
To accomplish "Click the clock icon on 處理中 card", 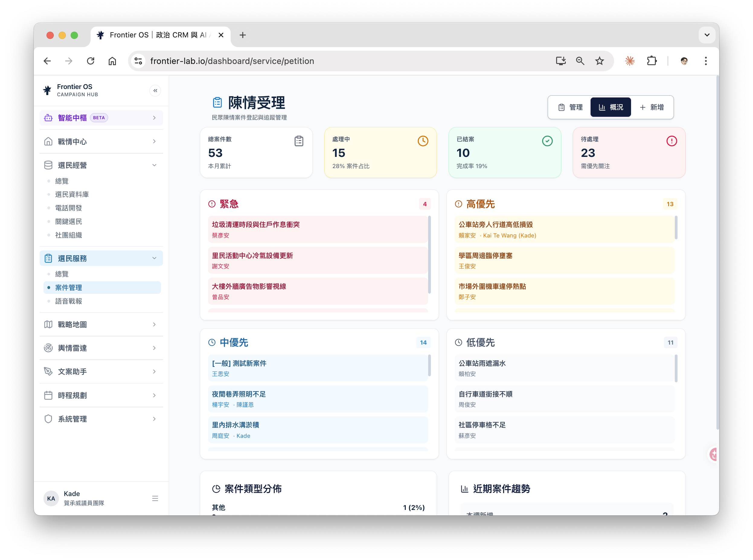I will 423,141.
